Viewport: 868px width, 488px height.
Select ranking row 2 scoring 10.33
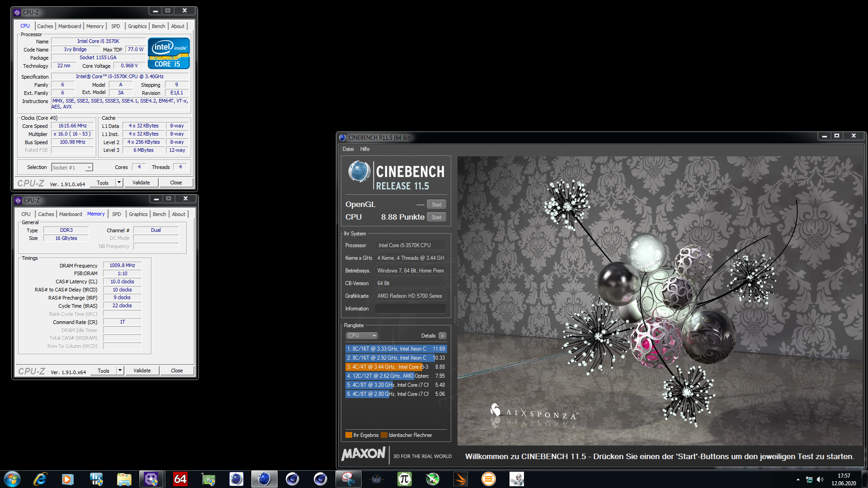[396, 358]
